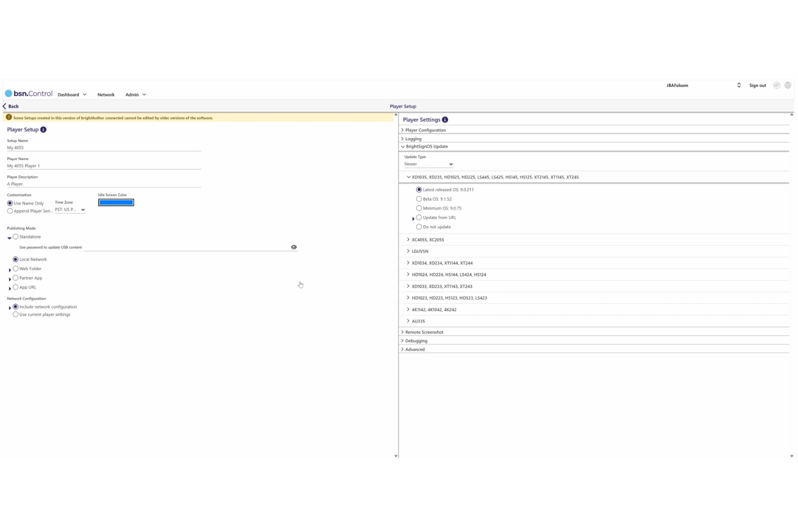Open the Admin menu
The image size is (798, 532).
click(135, 95)
